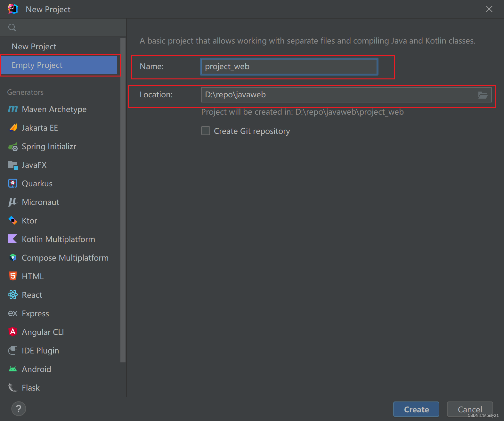Click the JavaFX generator icon
Viewport: 504px width, 421px height.
13,165
